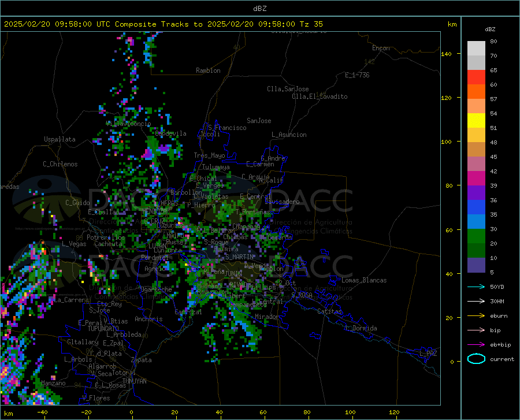Click the dBZ title at top
The image size is (520, 420).
pos(259,9)
